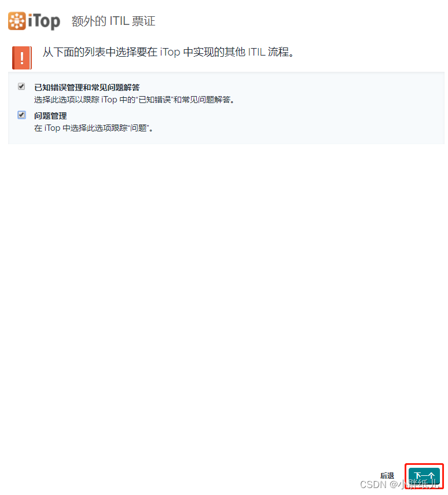Uncheck the 问题管理 checkbox
448x495 pixels.
click(x=21, y=115)
